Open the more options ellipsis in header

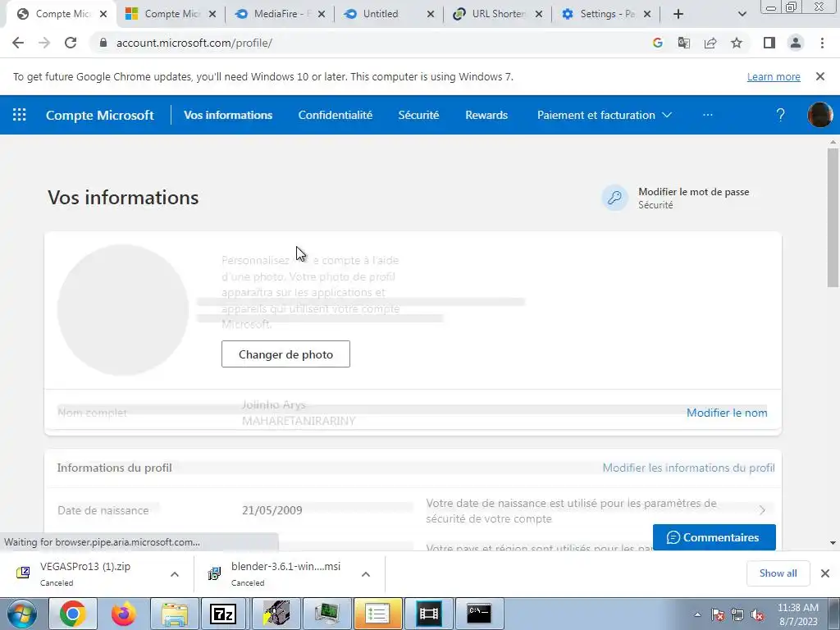[x=708, y=115]
